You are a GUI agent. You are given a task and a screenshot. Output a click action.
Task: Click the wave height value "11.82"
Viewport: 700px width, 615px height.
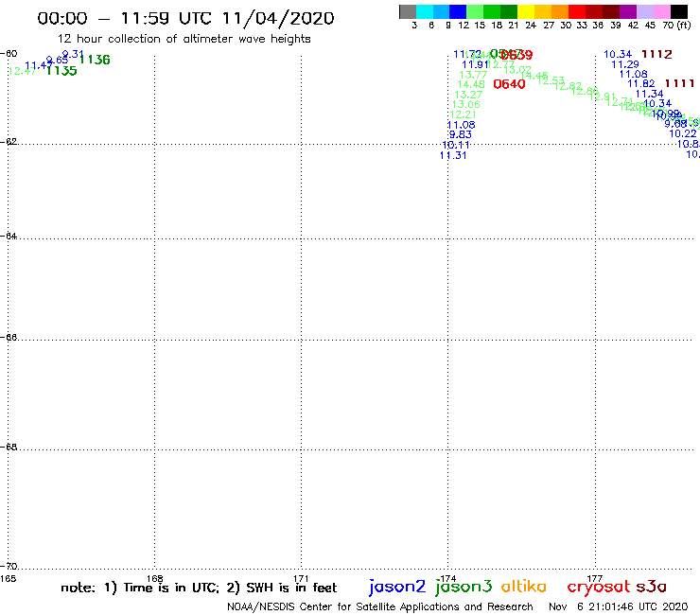click(641, 84)
